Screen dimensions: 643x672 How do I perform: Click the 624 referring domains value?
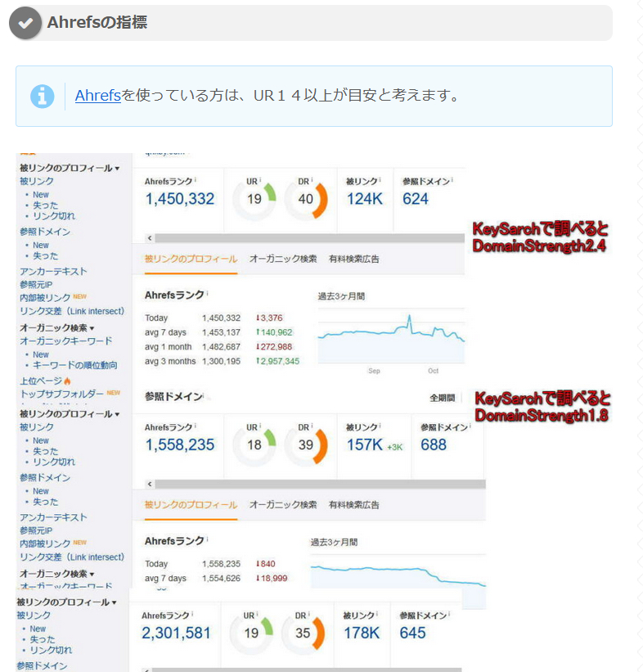coord(416,199)
